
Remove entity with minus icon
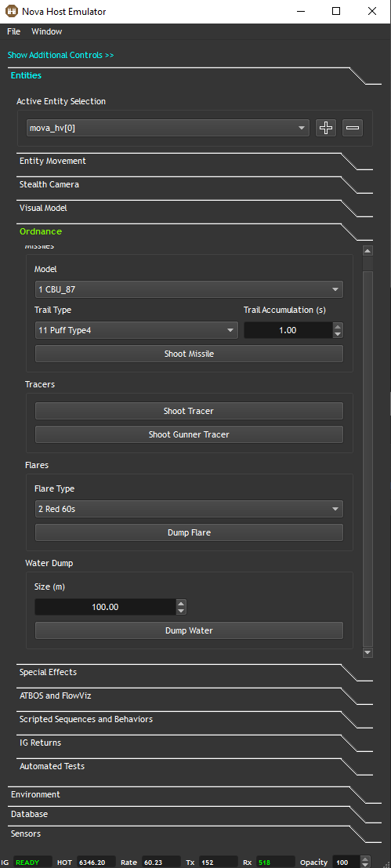coord(353,128)
